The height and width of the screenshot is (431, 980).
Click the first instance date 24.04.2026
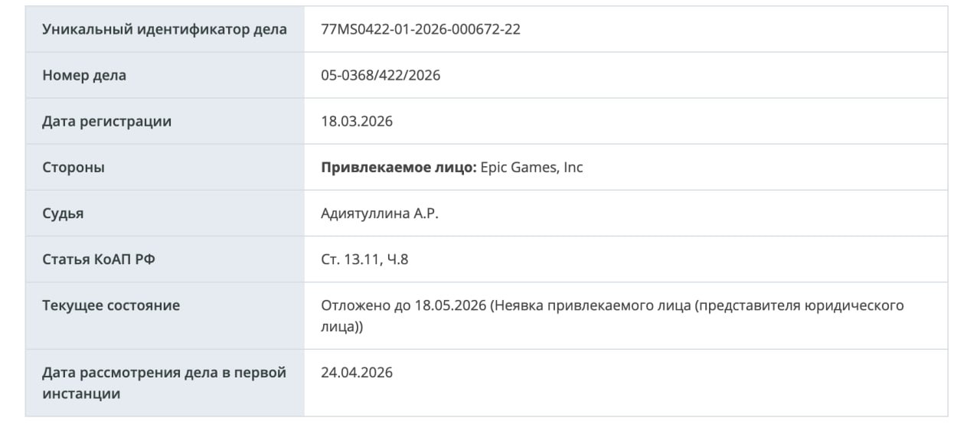click(x=357, y=373)
